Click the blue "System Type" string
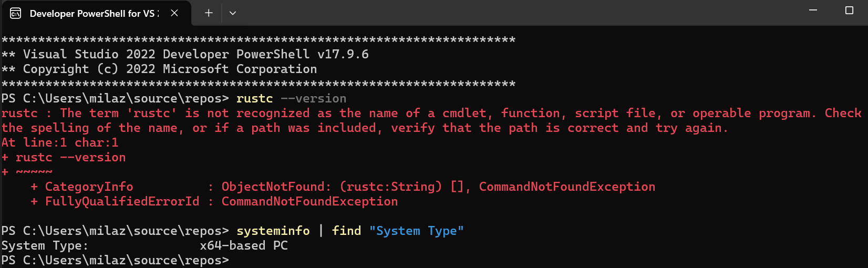The width and height of the screenshot is (868, 268). [417, 231]
